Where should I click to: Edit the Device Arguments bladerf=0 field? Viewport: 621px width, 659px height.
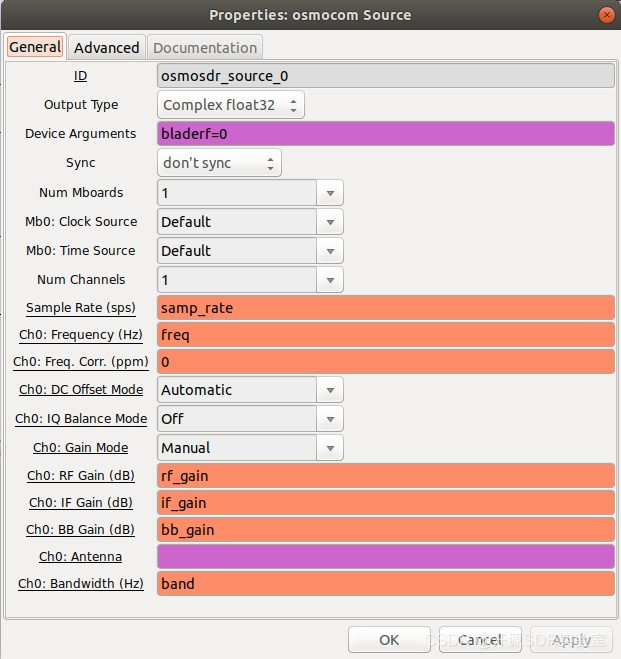click(386, 134)
